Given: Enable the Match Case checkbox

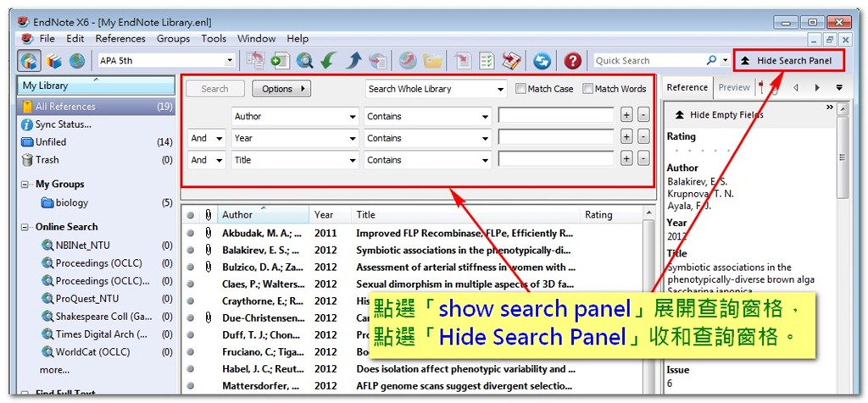Looking at the screenshot, I should (x=520, y=88).
